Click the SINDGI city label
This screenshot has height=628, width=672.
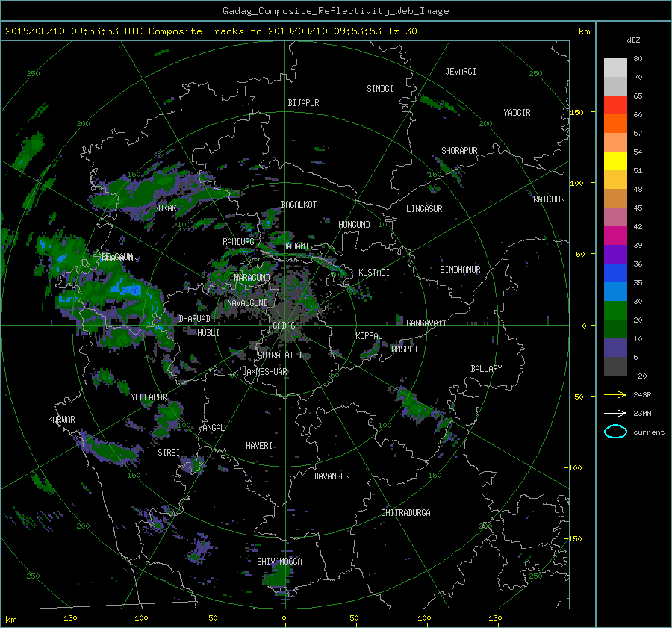click(x=380, y=89)
